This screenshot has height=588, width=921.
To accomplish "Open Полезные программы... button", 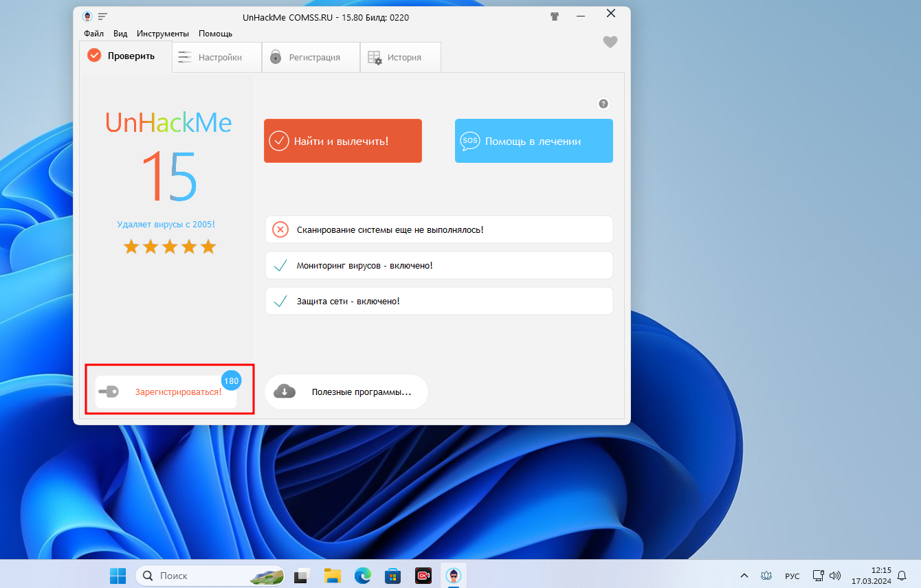I will [346, 392].
